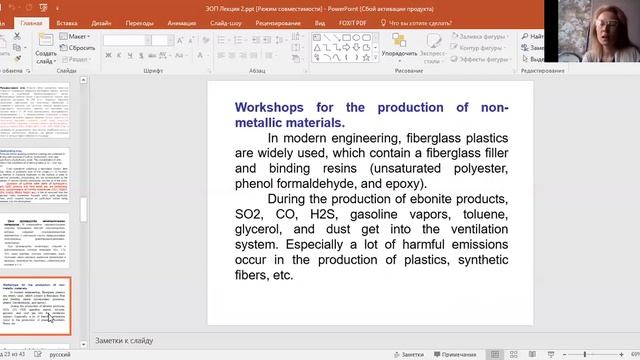Click slide panel scrollbar up arrow

coord(83,80)
